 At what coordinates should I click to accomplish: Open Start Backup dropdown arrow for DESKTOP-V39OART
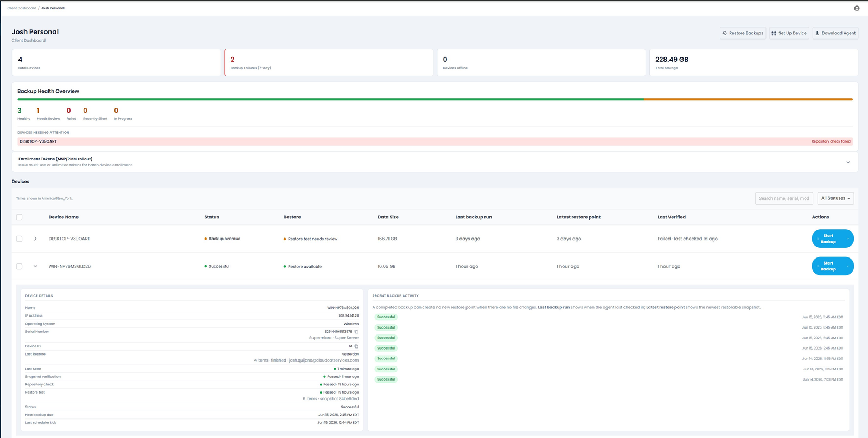point(848,239)
